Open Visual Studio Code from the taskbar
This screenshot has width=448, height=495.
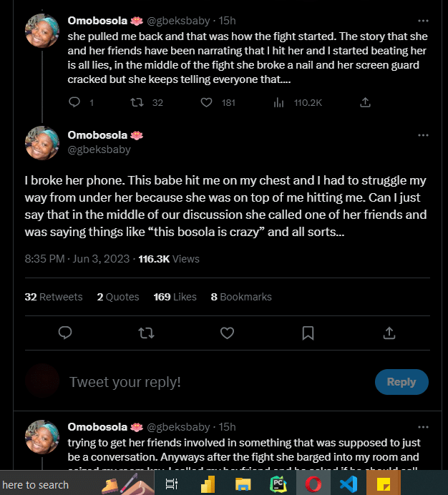pos(349,484)
